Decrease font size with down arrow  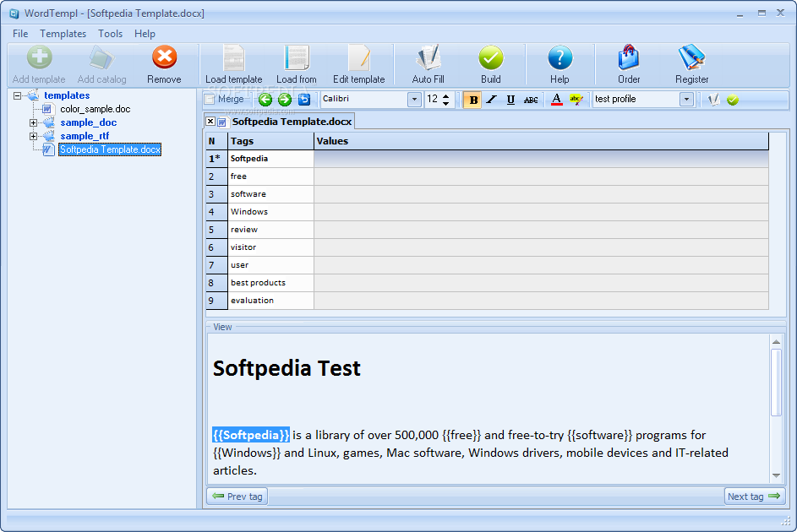445,104
